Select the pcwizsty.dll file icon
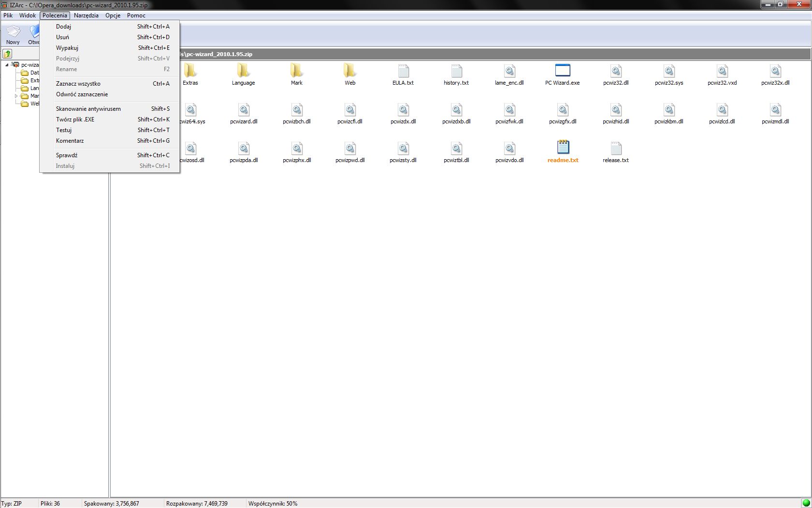Screen dimensions: 812x508 403,148
